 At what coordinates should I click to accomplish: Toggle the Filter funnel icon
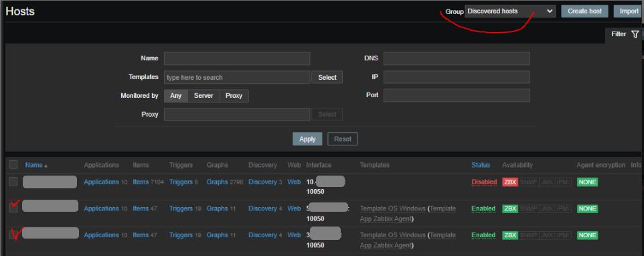pos(635,34)
